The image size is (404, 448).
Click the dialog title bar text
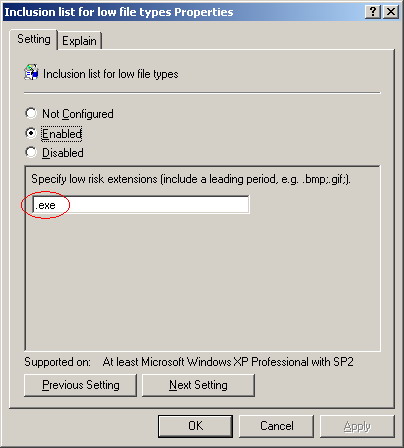pyautogui.click(x=119, y=12)
